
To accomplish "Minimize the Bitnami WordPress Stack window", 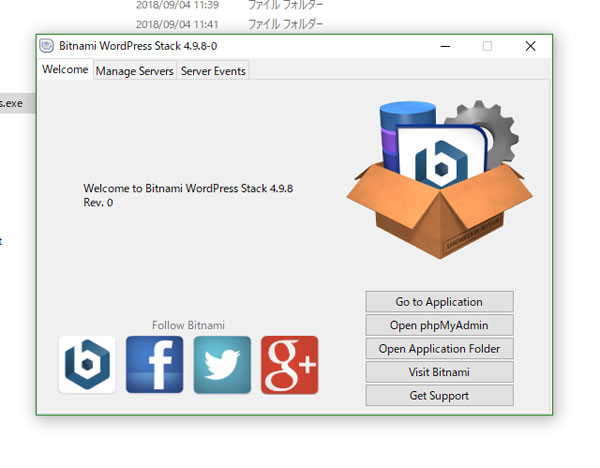I will click(445, 46).
